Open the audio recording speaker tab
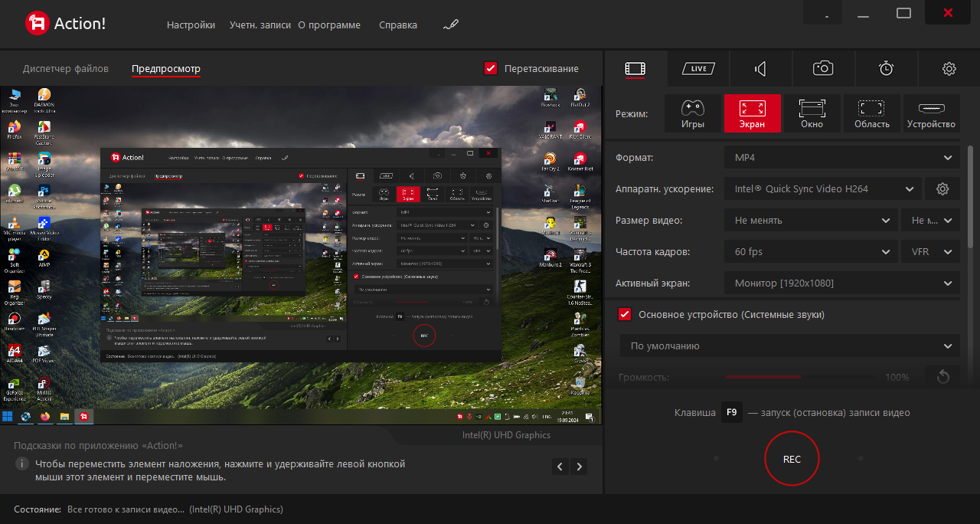This screenshot has height=524, width=980. tap(760, 69)
